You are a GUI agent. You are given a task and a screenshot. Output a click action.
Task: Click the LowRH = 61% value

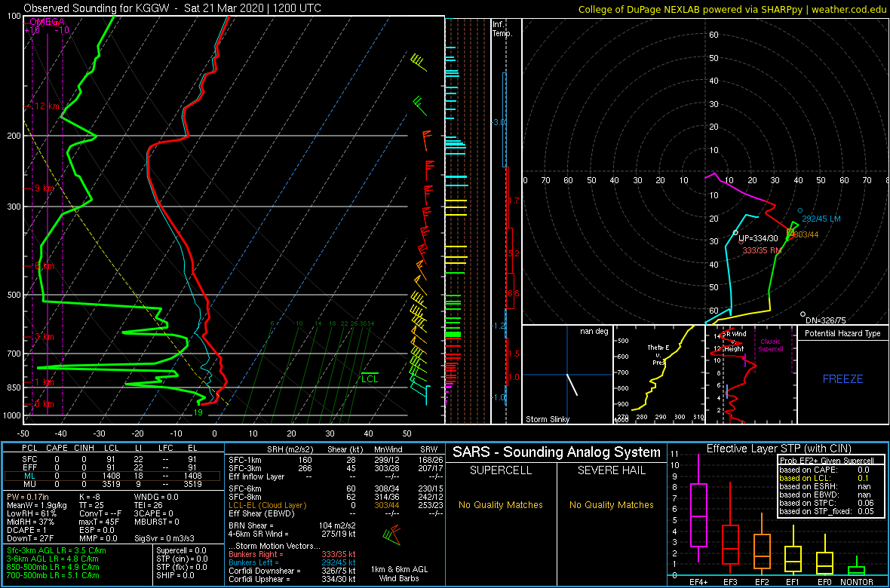31,514
